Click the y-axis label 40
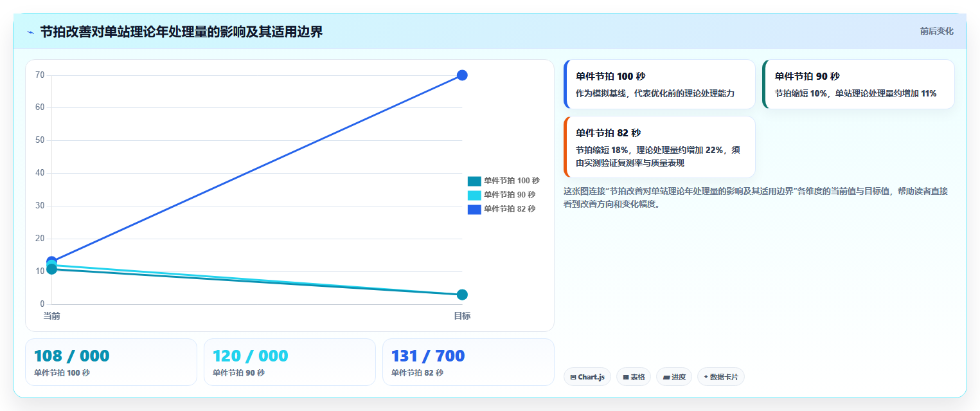Viewport: 980px width, 411px height. pyautogui.click(x=40, y=173)
